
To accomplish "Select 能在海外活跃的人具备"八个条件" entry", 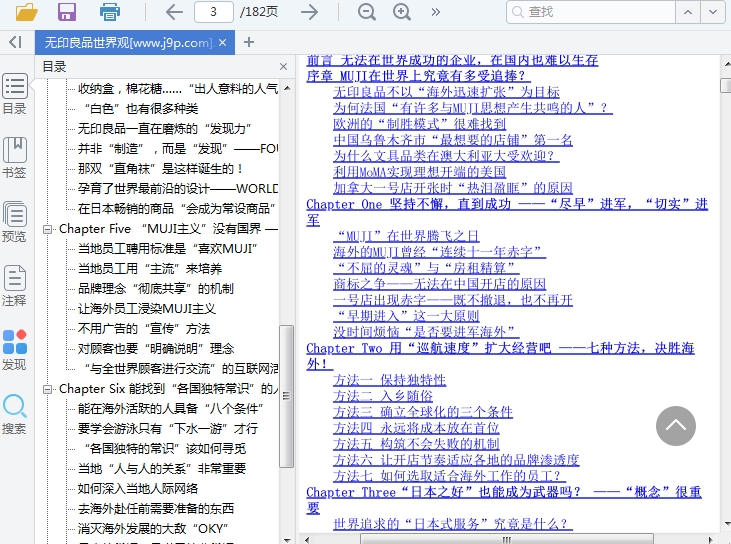I will [171, 409].
